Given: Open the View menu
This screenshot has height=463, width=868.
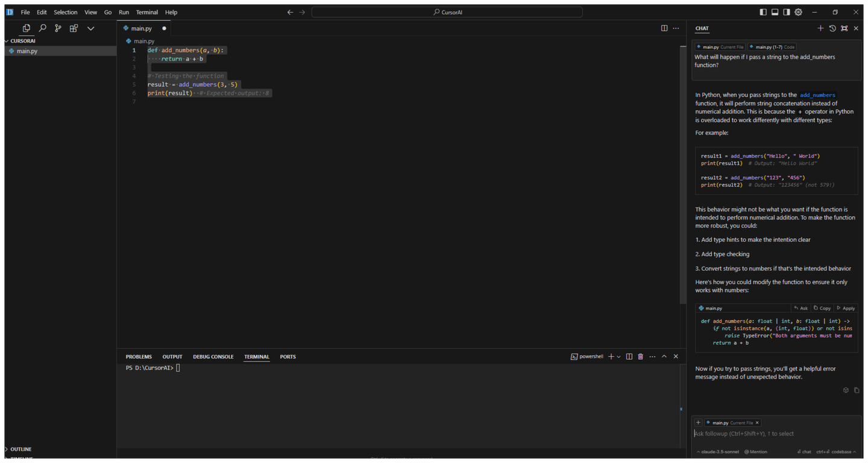Looking at the screenshot, I should 90,12.
